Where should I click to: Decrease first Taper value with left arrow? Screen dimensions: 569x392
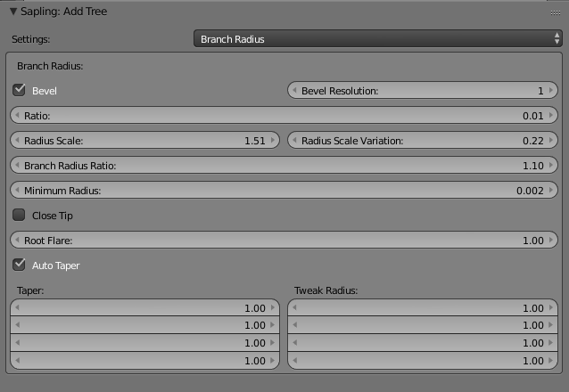coord(18,307)
